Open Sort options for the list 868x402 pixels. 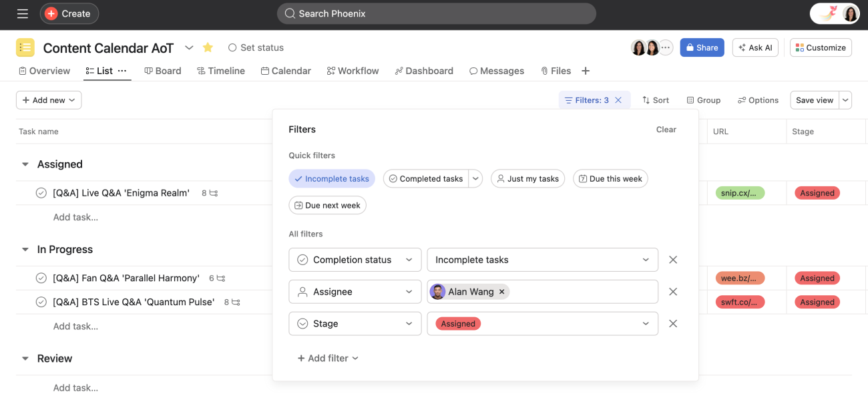point(655,99)
